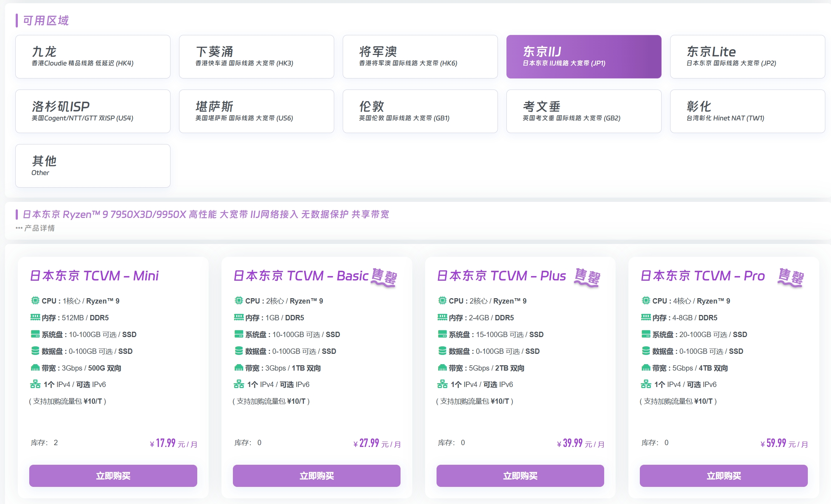831x504 pixels.
Task: Click the IPv4 network icon in Basic plan
Action: tap(239, 384)
